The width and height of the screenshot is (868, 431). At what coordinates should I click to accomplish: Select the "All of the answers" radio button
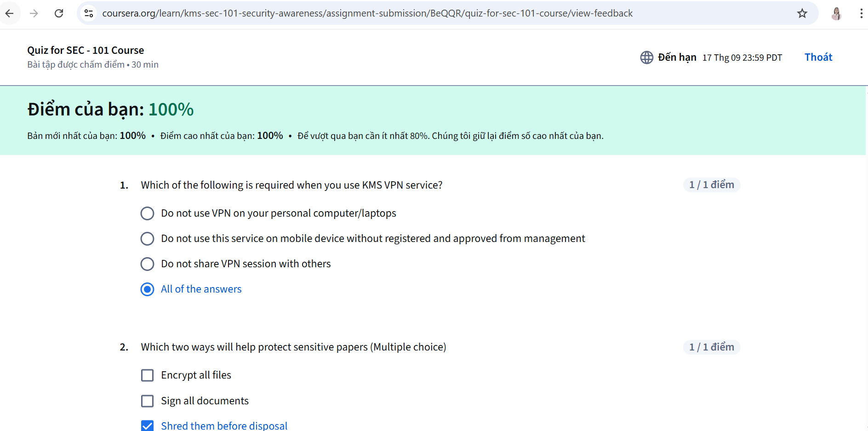(147, 289)
